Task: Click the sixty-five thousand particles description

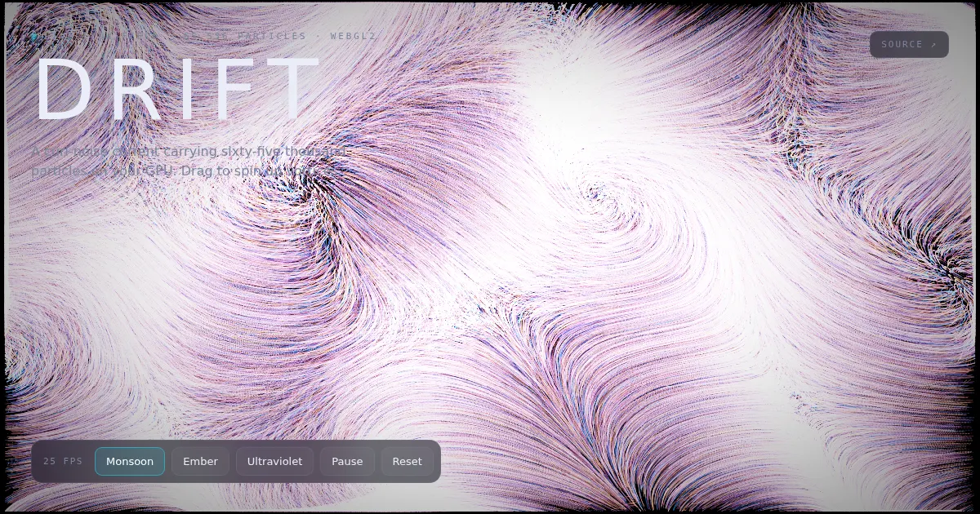Action: [x=189, y=161]
